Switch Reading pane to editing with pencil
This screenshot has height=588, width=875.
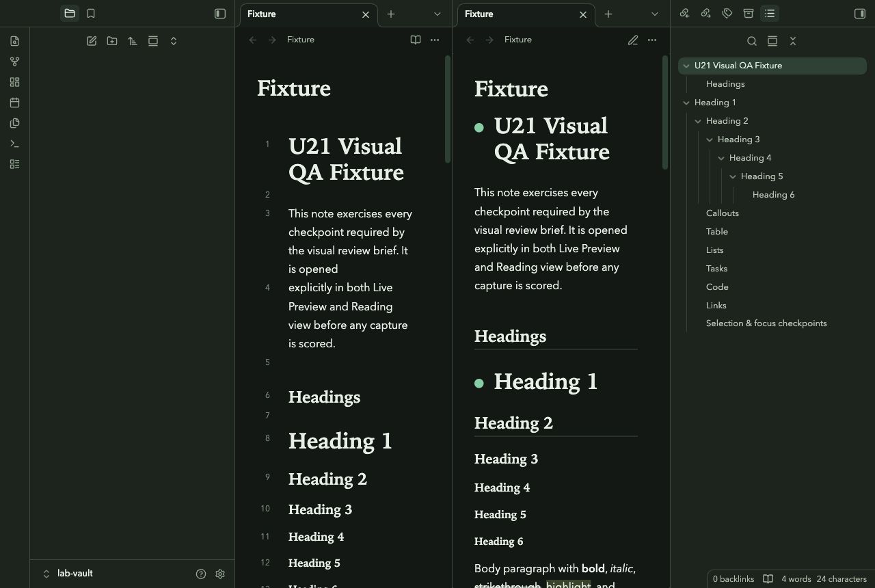click(633, 40)
